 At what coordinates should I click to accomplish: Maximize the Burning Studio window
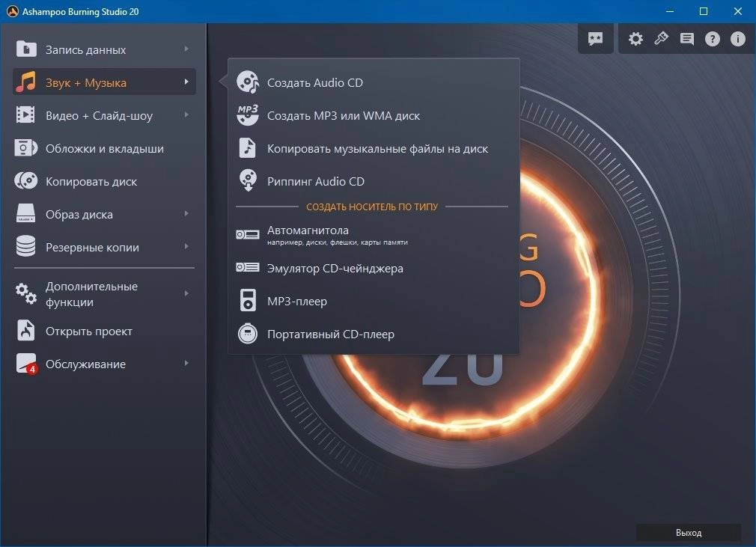704,11
